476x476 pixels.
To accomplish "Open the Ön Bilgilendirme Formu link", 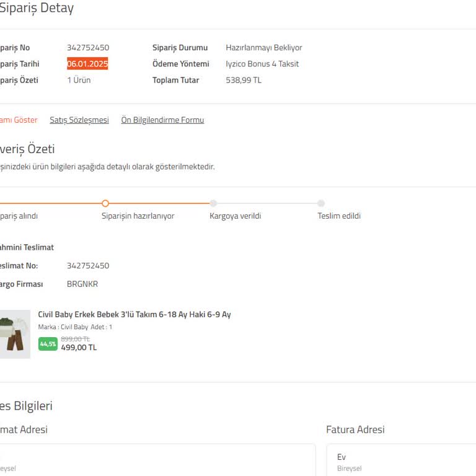I will pos(162,120).
